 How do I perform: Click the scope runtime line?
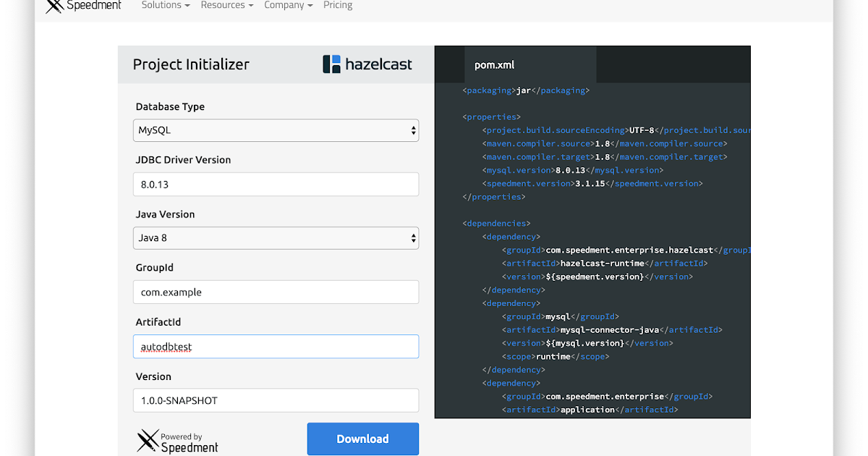pos(556,356)
